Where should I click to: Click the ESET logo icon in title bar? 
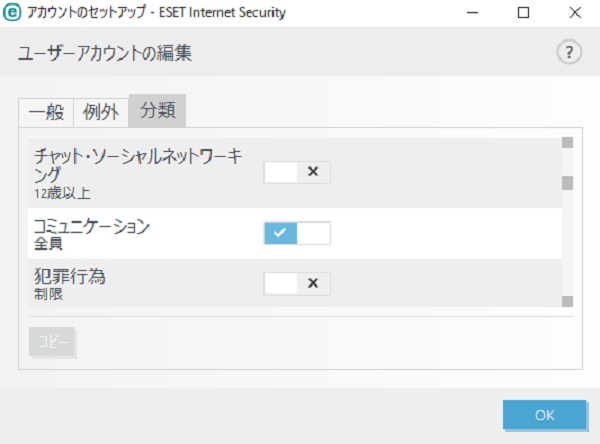12,13
